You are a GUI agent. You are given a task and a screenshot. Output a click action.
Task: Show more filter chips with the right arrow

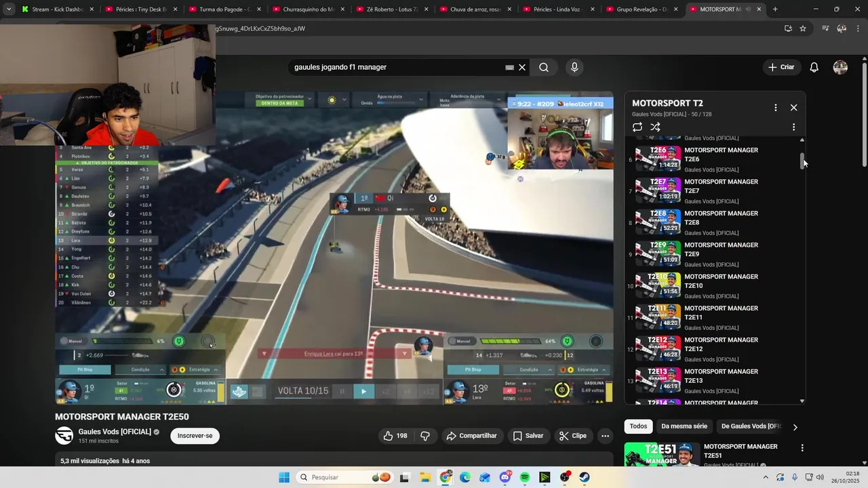coord(795,427)
